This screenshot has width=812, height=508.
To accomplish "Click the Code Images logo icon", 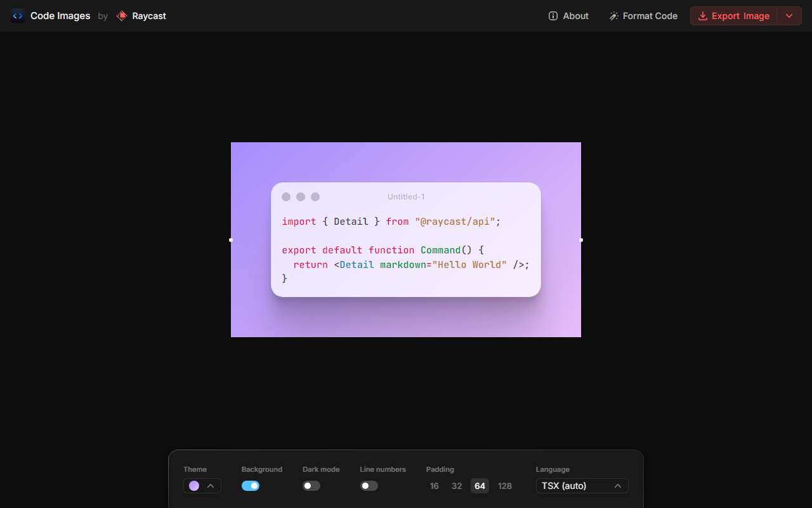I will click(x=18, y=16).
